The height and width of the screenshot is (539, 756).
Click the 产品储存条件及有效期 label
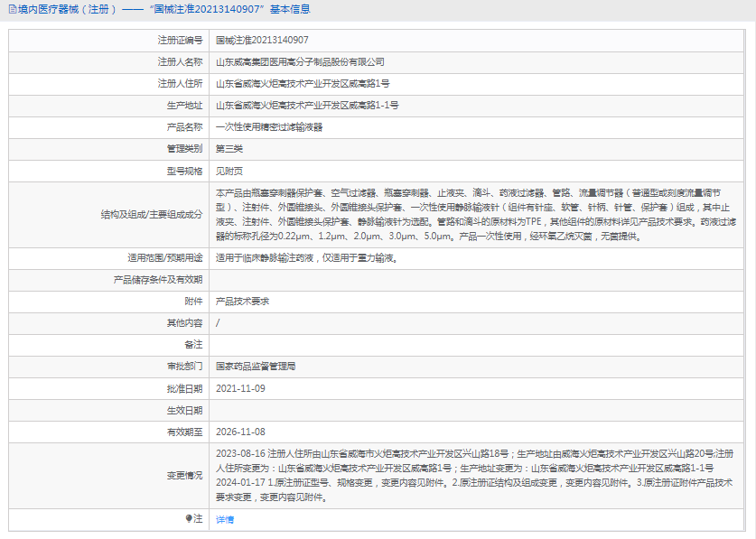tap(158, 280)
